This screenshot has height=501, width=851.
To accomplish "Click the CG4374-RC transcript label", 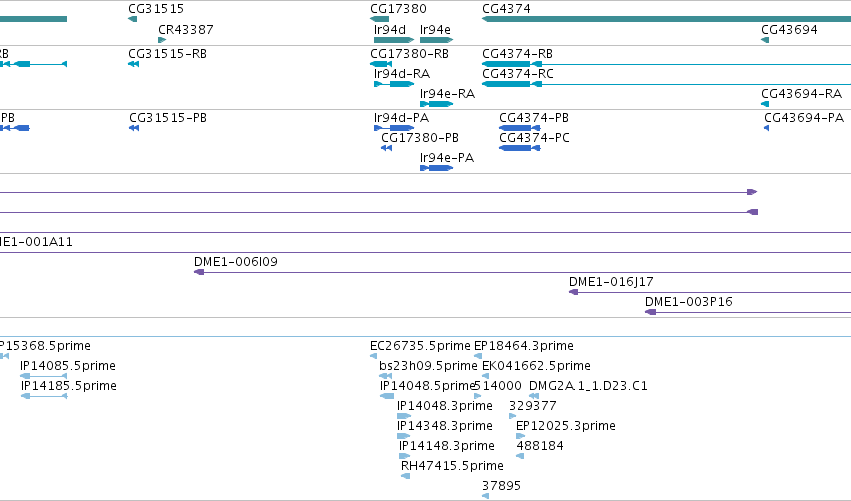I will [518, 74].
